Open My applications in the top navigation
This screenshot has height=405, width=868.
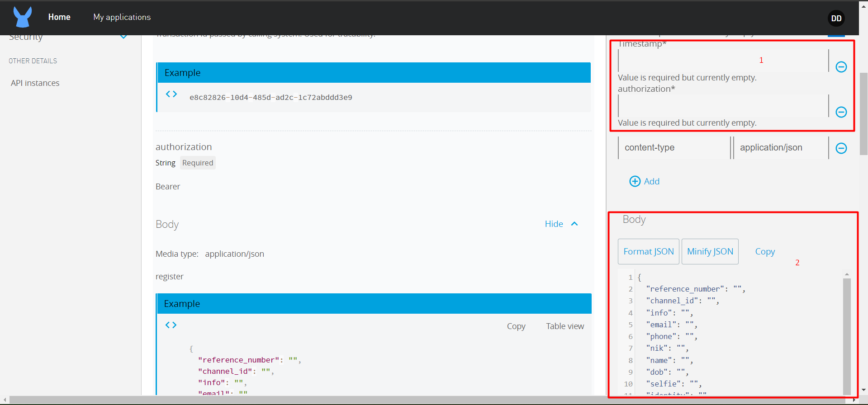[x=122, y=17]
